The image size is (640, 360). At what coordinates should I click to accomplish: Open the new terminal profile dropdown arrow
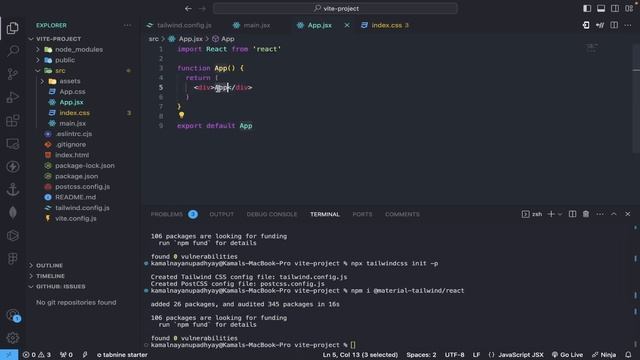point(560,214)
